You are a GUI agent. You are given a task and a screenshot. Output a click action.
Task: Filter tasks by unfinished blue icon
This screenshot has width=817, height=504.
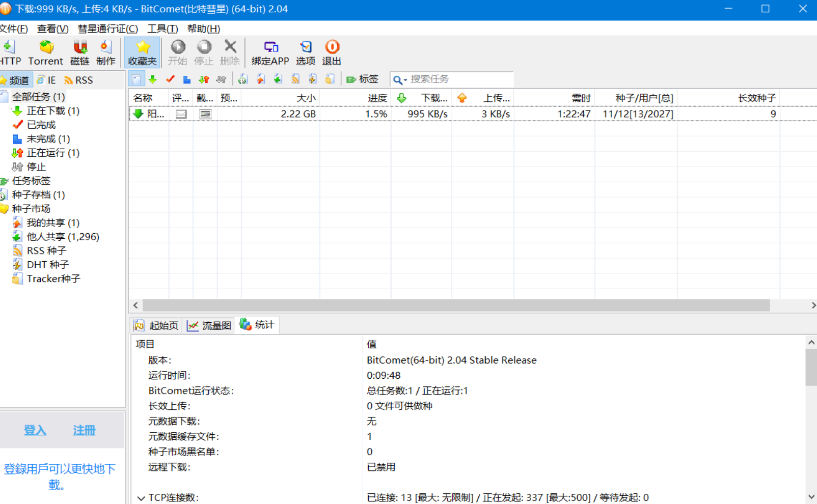(x=187, y=79)
